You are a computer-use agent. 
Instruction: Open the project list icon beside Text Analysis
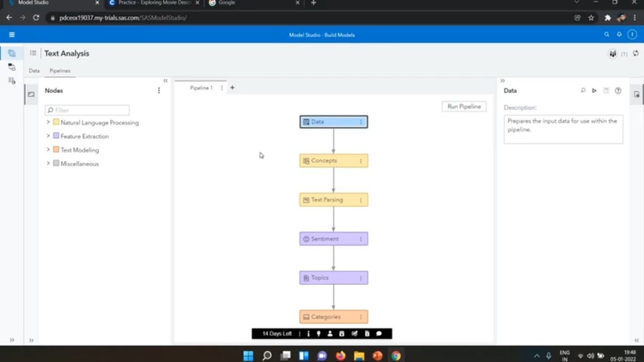pyautogui.click(x=33, y=53)
